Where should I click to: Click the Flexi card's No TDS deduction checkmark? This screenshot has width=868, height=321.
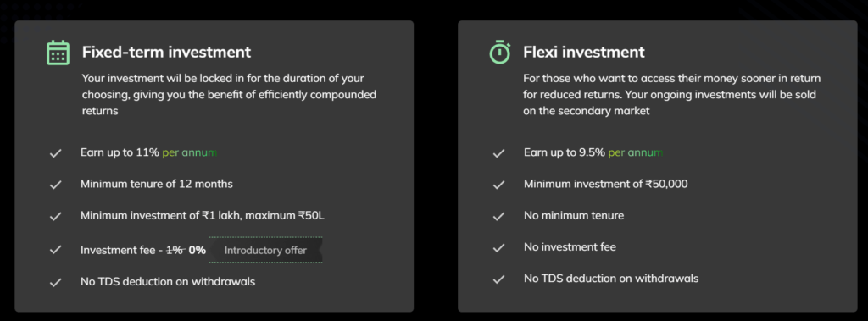click(498, 279)
